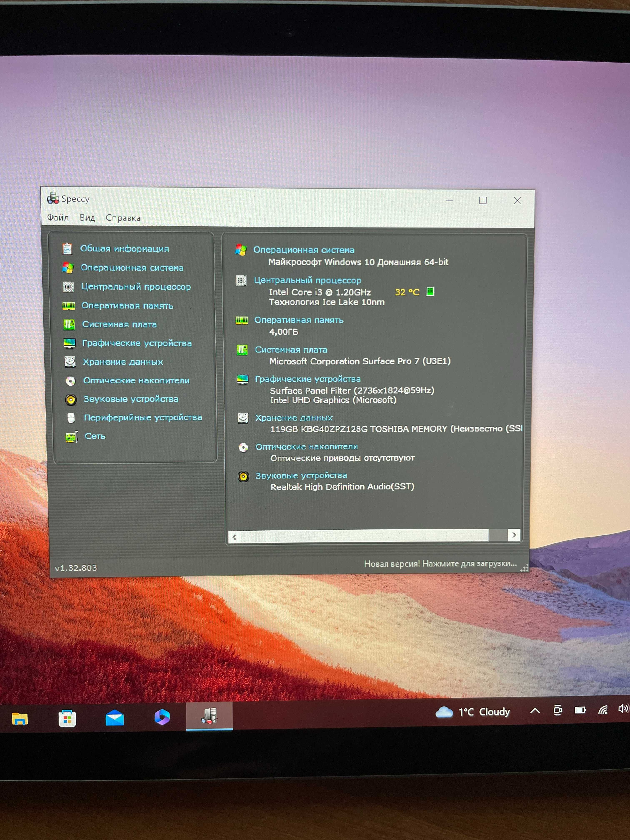Select the Сеть network card icon in sidebar
This screenshot has width=630, height=840.
tap(71, 437)
